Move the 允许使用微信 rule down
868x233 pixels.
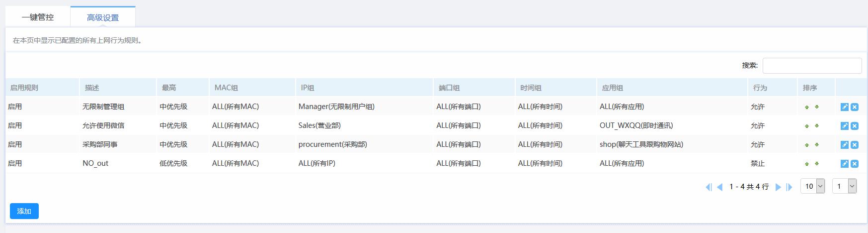(x=817, y=126)
